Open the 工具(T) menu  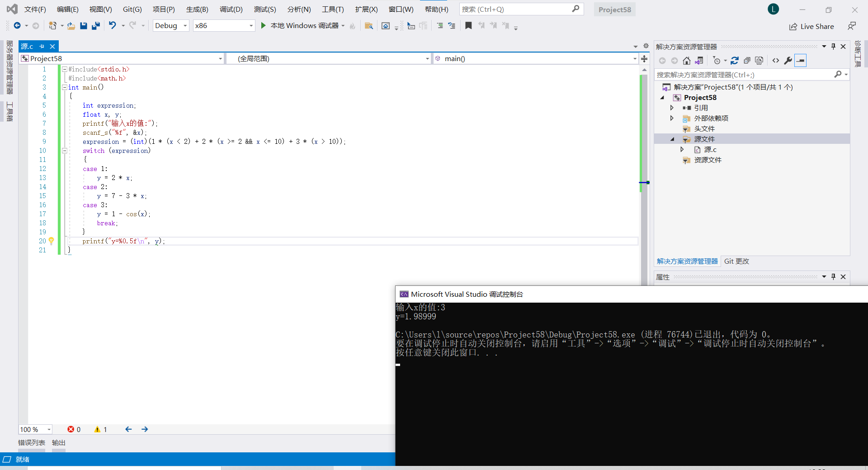(333, 9)
